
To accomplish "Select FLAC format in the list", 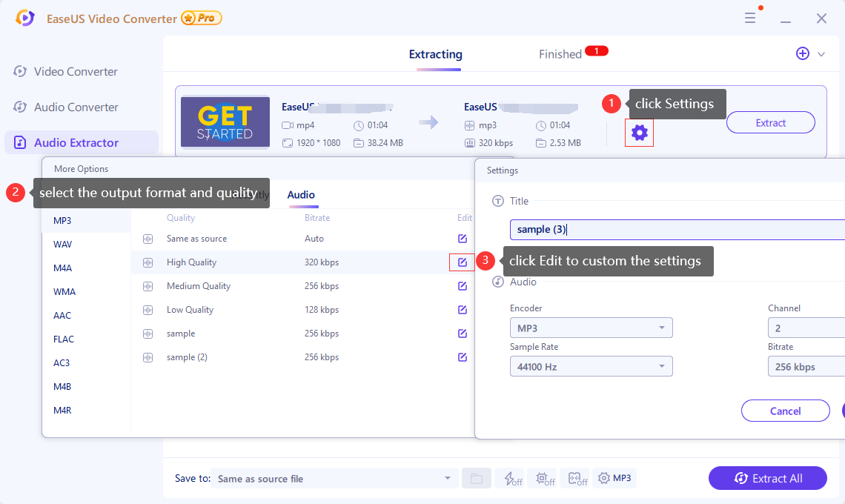I will [86, 339].
